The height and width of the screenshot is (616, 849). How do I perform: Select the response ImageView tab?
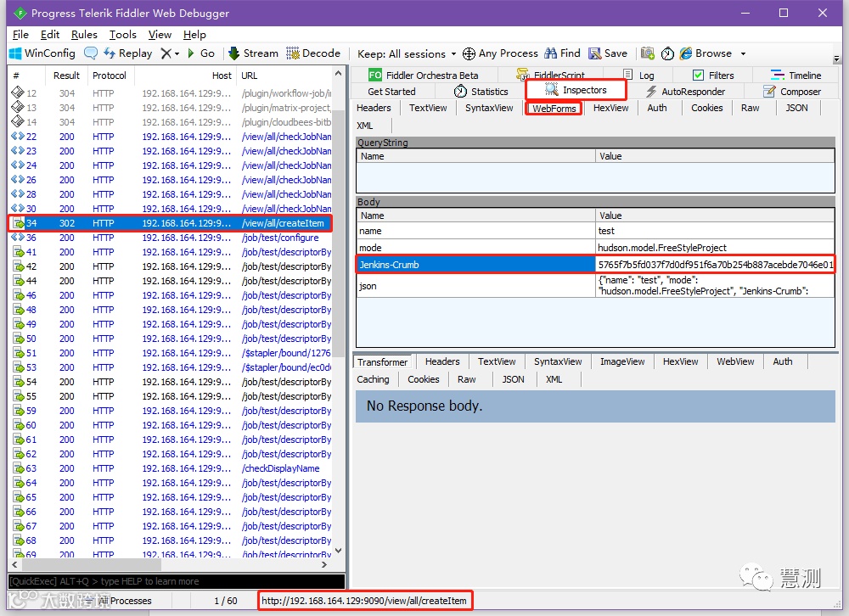(x=622, y=361)
